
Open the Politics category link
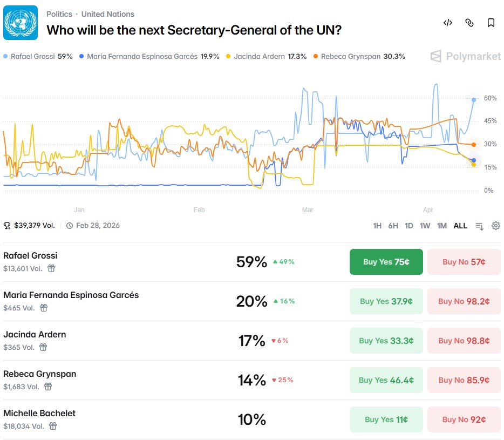coord(59,14)
